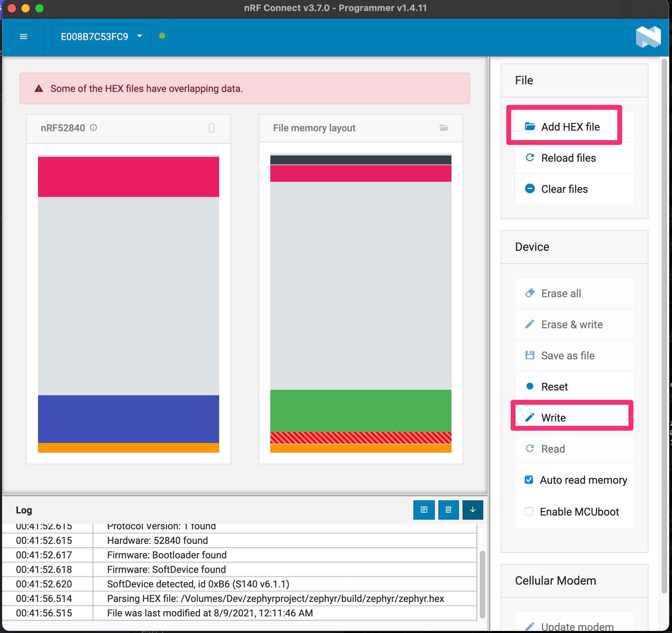Click timestamp 00:41:56.514 in log

(44, 598)
